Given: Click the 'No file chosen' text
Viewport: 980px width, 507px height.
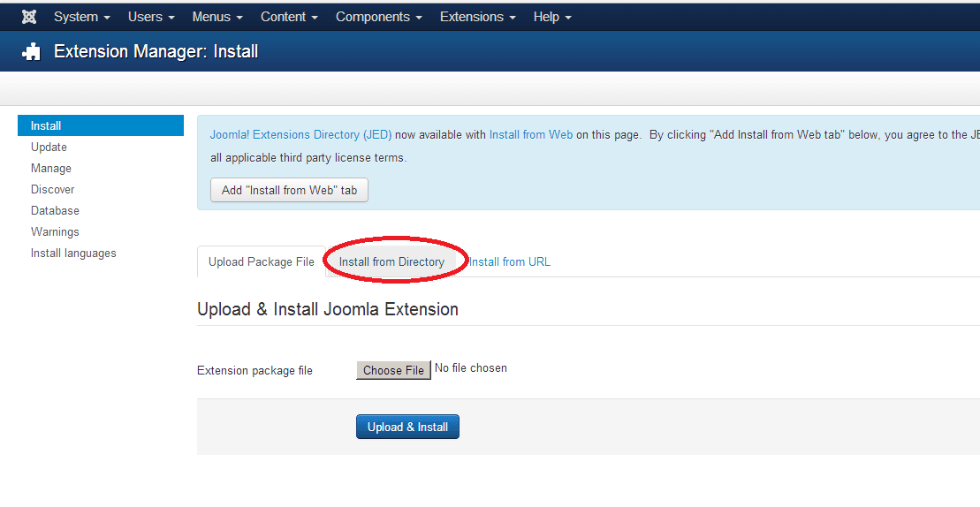Looking at the screenshot, I should tap(471, 368).
